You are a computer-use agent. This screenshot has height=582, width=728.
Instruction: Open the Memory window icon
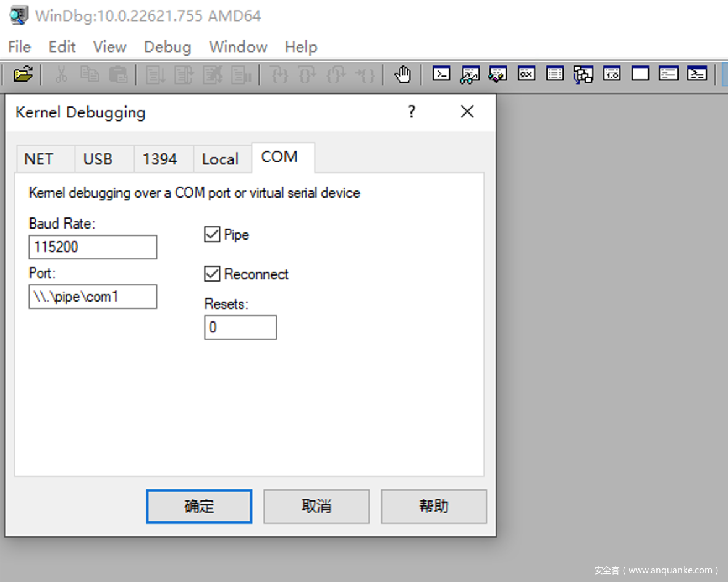555,74
